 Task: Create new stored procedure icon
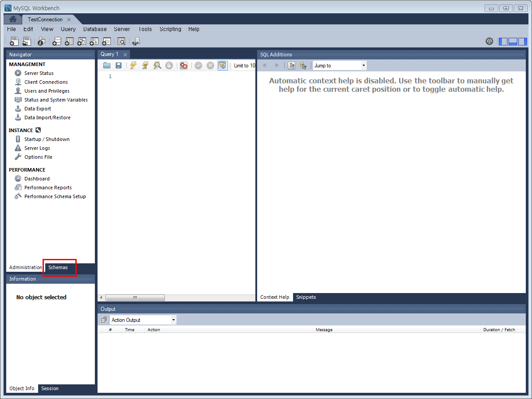(94, 41)
